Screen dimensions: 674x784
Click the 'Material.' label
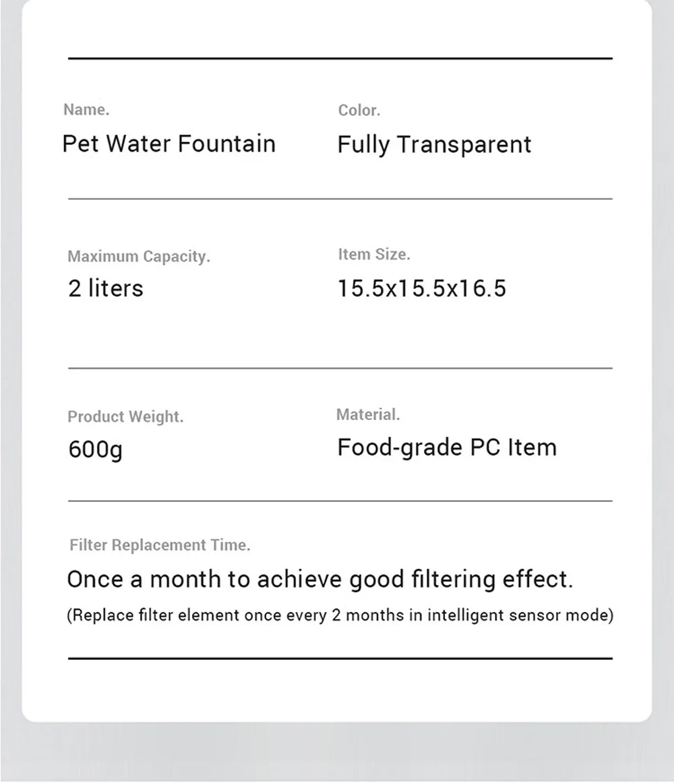(x=368, y=415)
